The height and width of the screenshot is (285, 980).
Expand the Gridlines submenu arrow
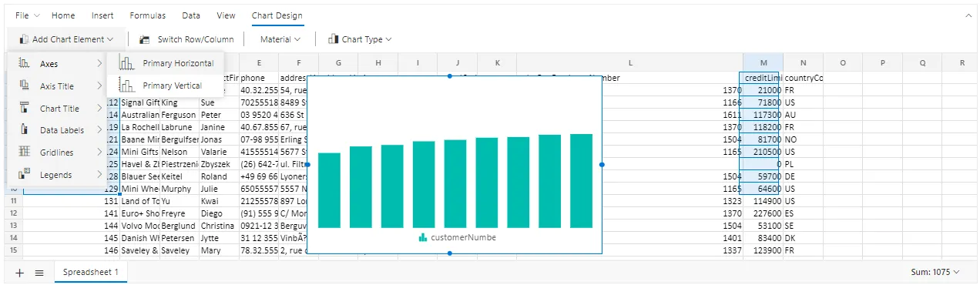(x=99, y=153)
